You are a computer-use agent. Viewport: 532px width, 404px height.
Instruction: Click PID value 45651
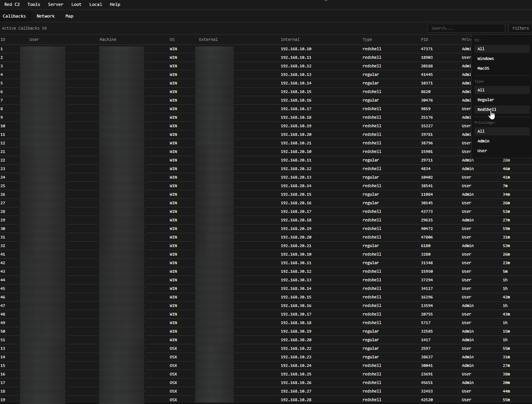click(x=427, y=382)
